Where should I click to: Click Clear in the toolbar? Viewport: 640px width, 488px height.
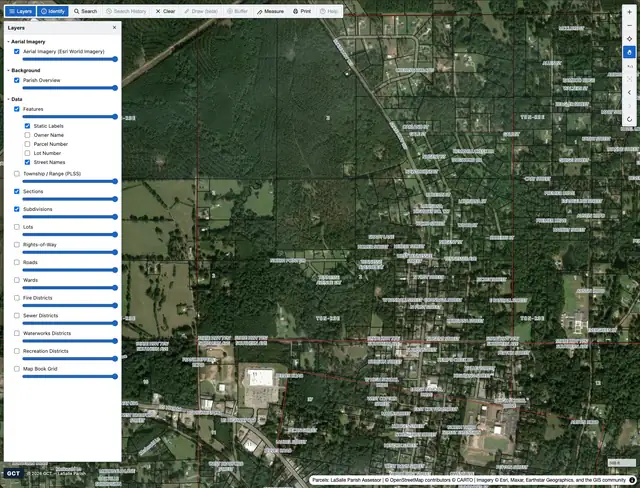[165, 11]
